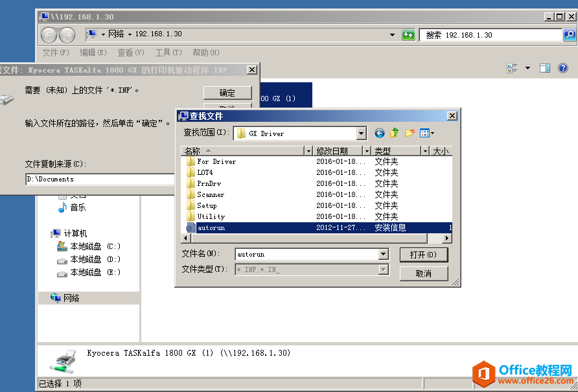Image resolution: width=578 pixels, height=392 pixels.
Task: Click the Explorer search box for 192.168.1.30
Action: [491, 35]
